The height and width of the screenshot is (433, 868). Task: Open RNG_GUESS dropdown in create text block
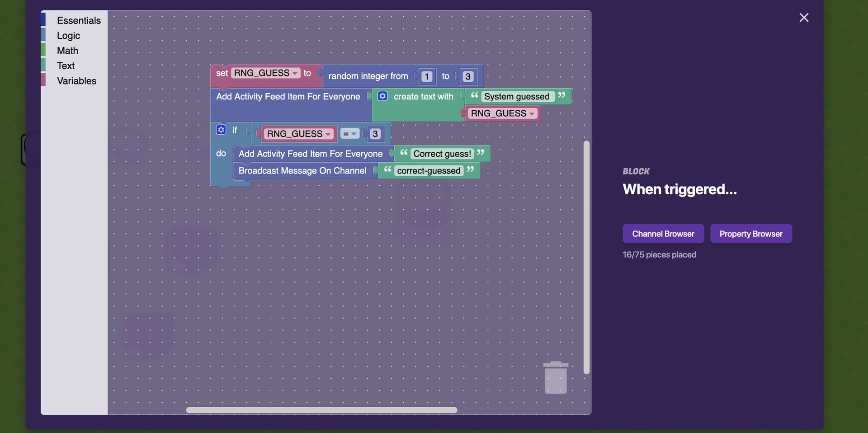(532, 113)
